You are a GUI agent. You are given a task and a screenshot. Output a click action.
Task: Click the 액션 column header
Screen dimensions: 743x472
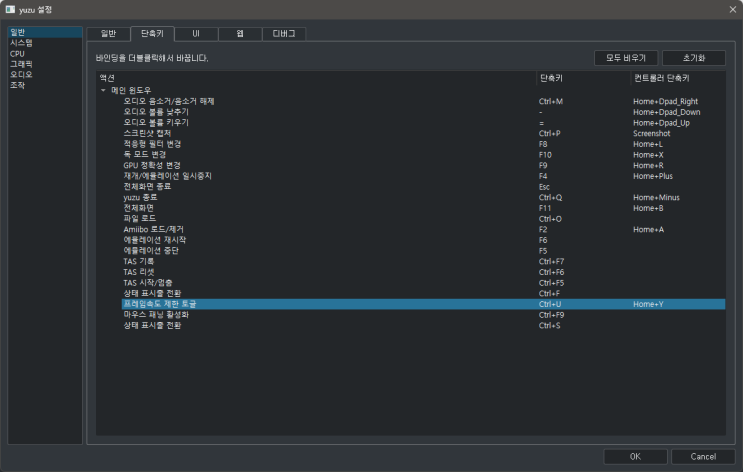316,78
